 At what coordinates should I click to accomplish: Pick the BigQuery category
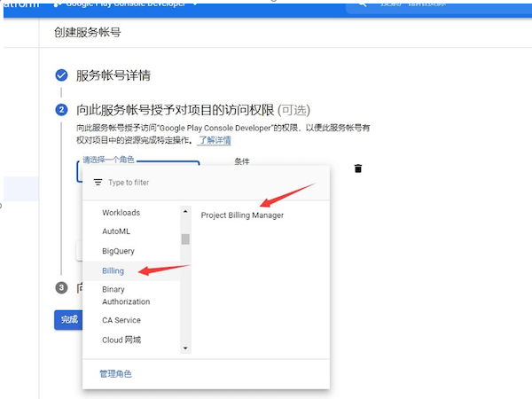(x=118, y=251)
